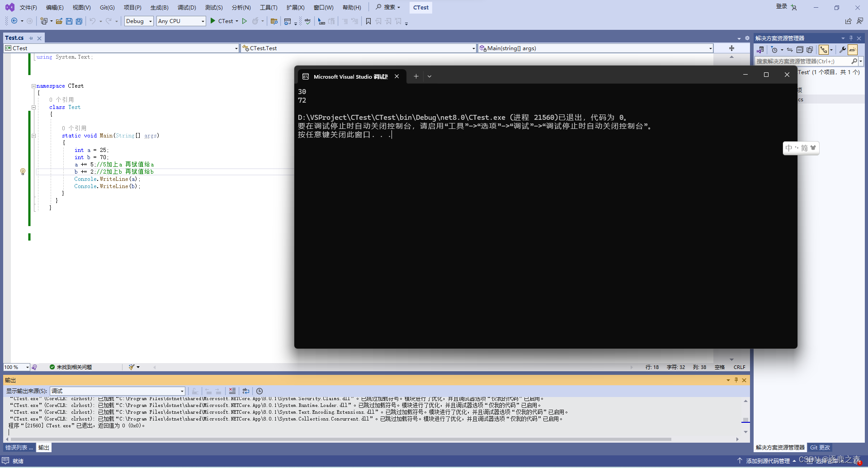Pin the Test.cs tab

31,38
